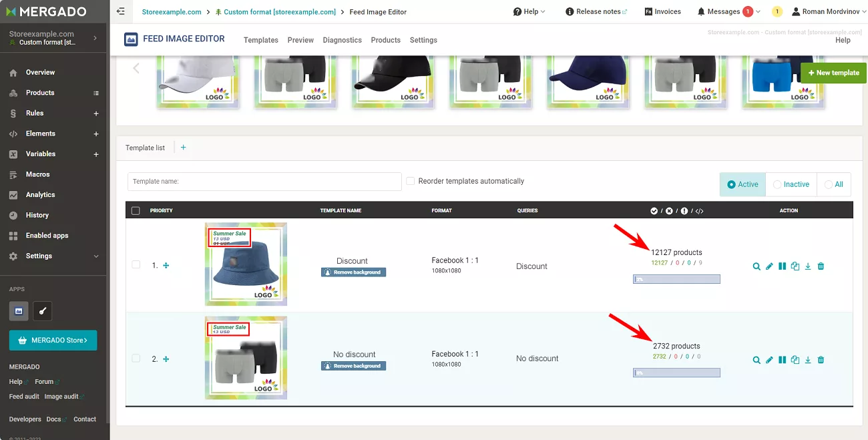868x440 pixels.
Task: Toggle the select-all checkbox in the table header
Action: tap(136, 210)
